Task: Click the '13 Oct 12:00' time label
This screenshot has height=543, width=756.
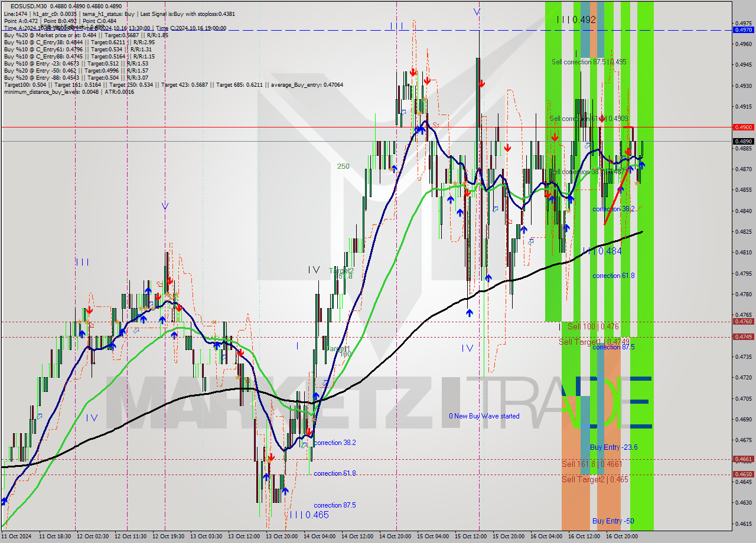Action: click(244, 537)
